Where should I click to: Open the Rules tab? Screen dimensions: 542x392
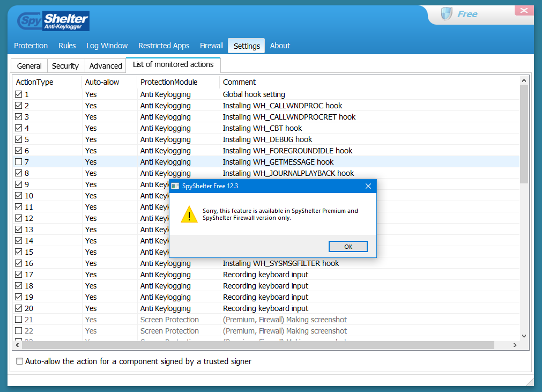(67, 46)
